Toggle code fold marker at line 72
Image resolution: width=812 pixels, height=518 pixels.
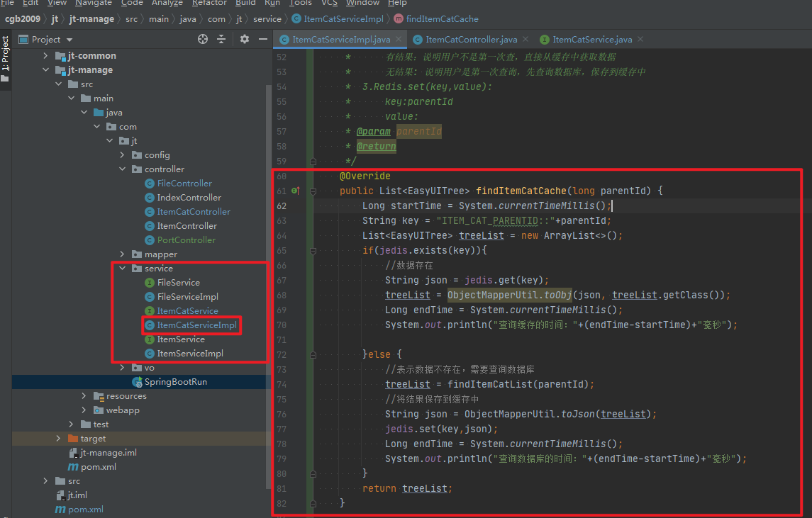tap(313, 355)
